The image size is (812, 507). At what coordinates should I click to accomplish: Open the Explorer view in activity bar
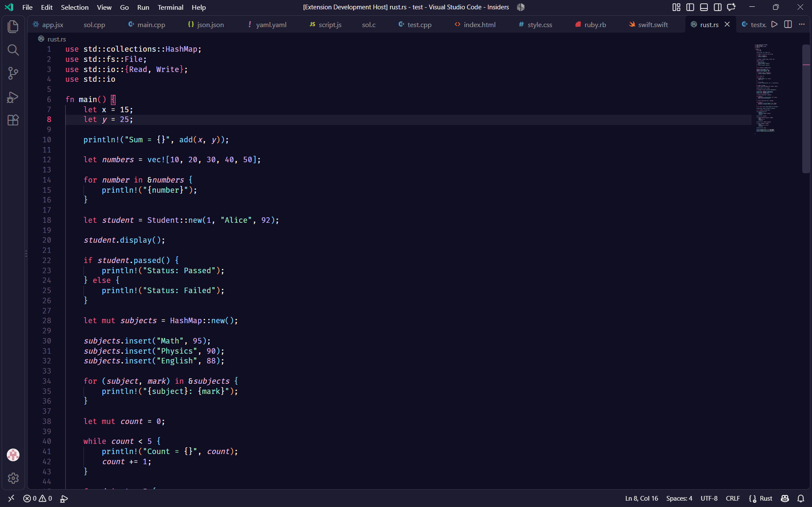13,27
